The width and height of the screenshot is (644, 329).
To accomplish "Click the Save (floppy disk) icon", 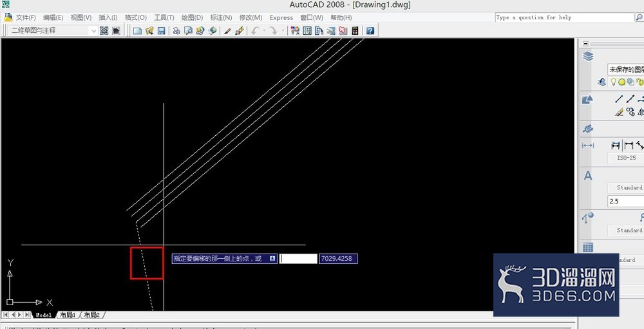I will click(x=162, y=31).
